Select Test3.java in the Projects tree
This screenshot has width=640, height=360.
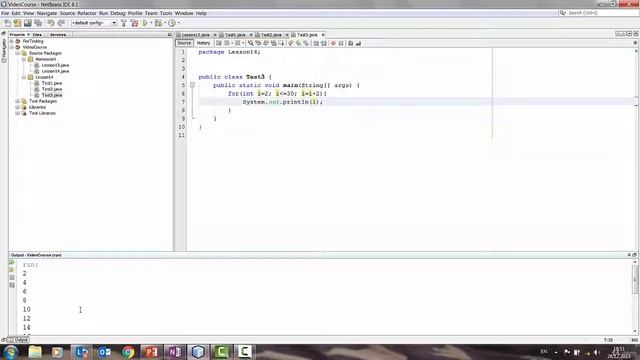coord(52,95)
